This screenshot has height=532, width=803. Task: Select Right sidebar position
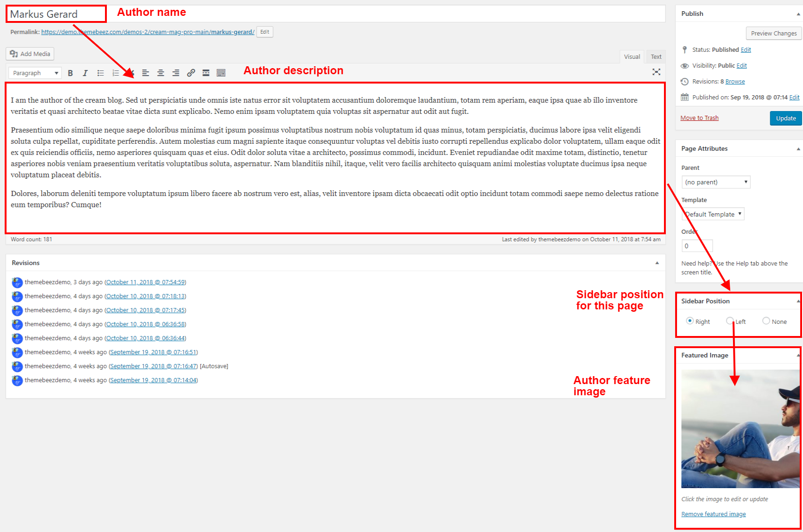690,321
